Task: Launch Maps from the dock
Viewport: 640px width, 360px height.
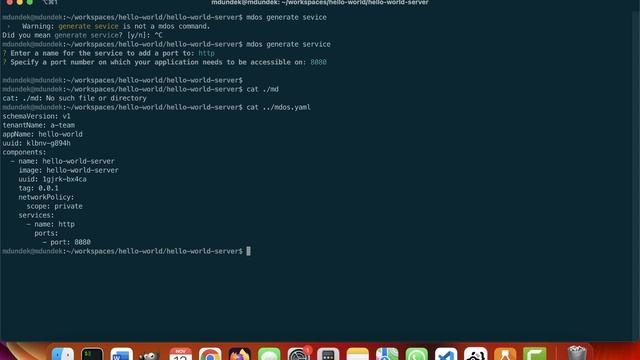Action: coord(387,354)
